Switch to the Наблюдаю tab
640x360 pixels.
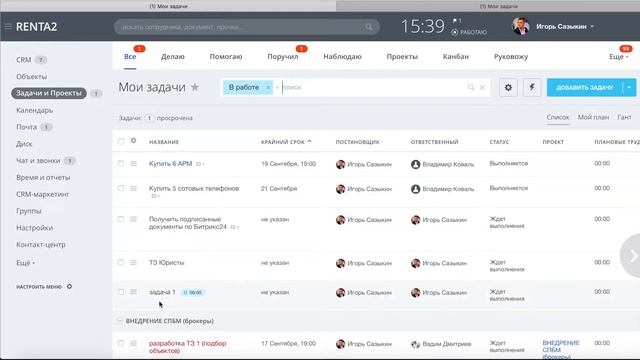(342, 57)
